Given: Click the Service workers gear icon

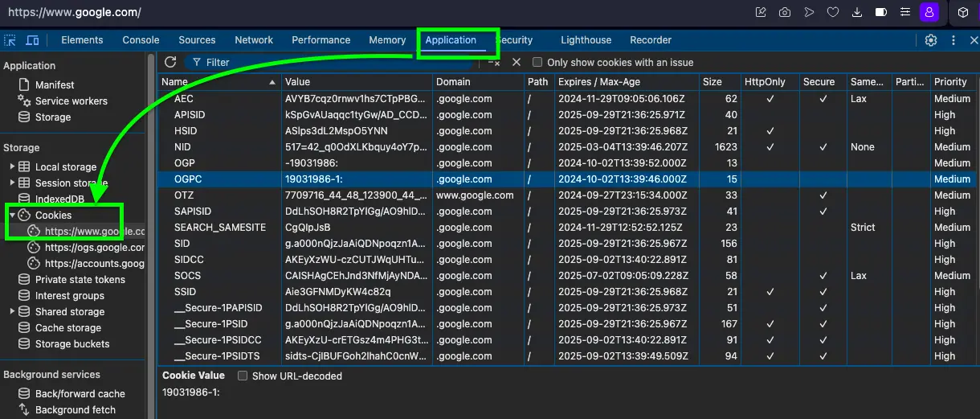Looking at the screenshot, I should (24, 101).
